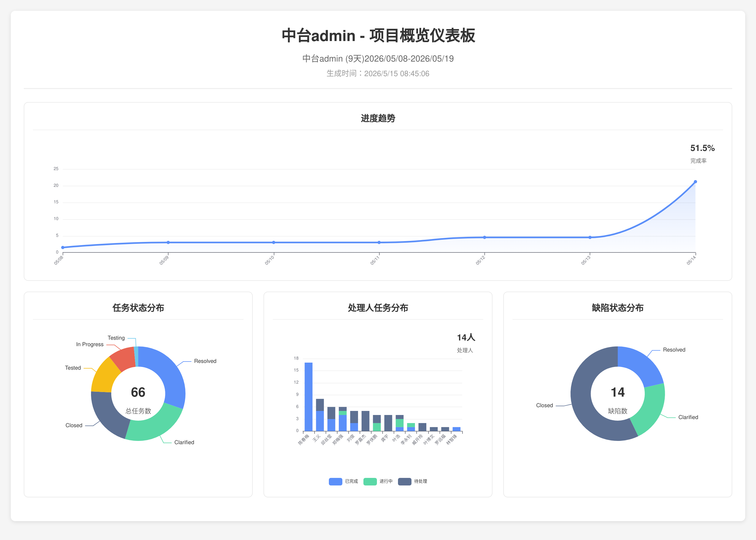Screen dimensions: 756x540
Task: Click the "Closed" label beside task donut
Action: click(74, 425)
